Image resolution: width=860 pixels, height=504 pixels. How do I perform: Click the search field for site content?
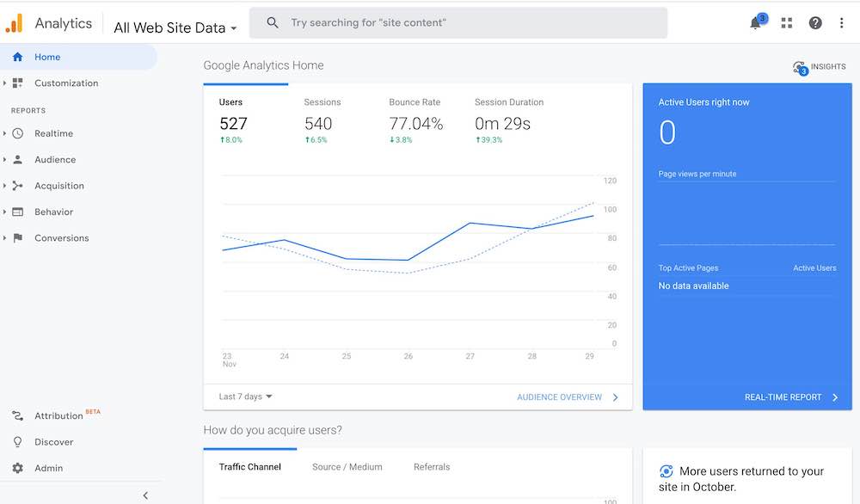click(x=458, y=22)
